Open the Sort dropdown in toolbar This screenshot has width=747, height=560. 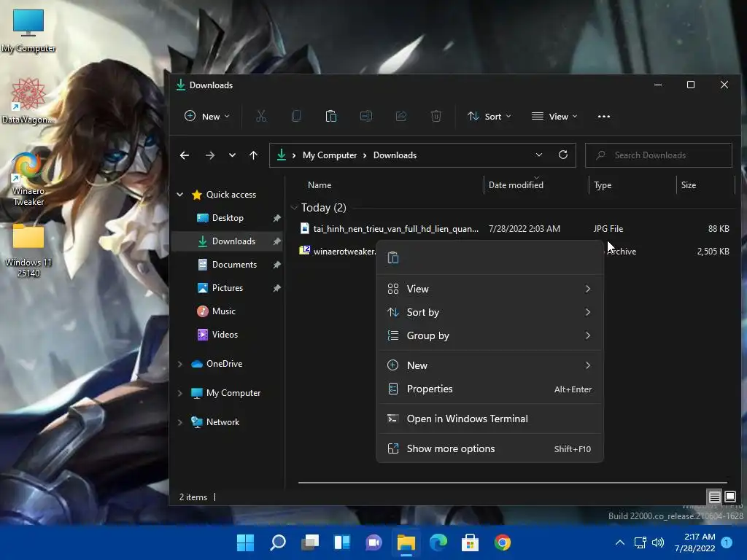point(489,116)
